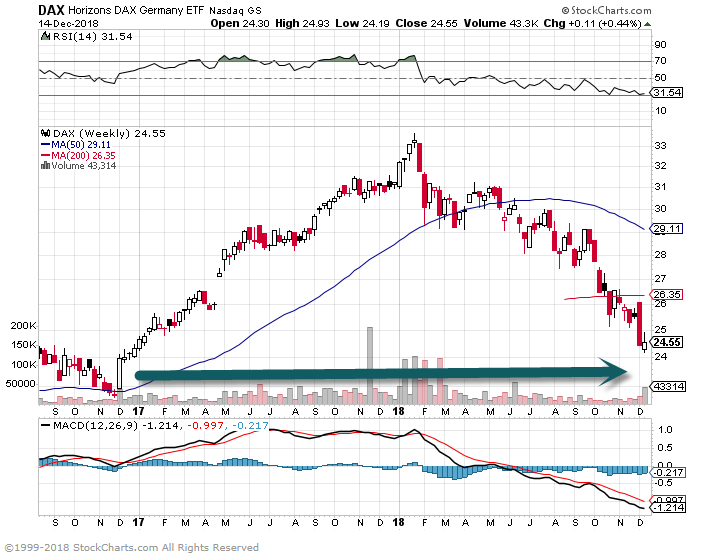Click the 14-Dec-2018 date label

click(x=68, y=24)
